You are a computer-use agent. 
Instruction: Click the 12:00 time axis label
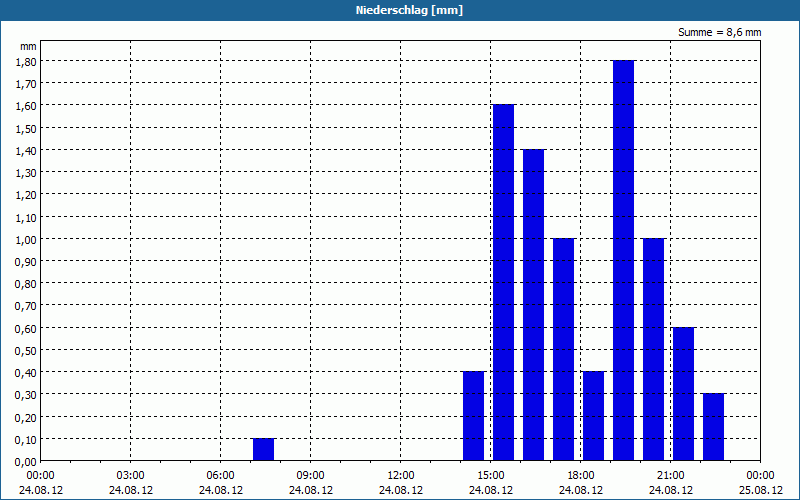point(401,476)
